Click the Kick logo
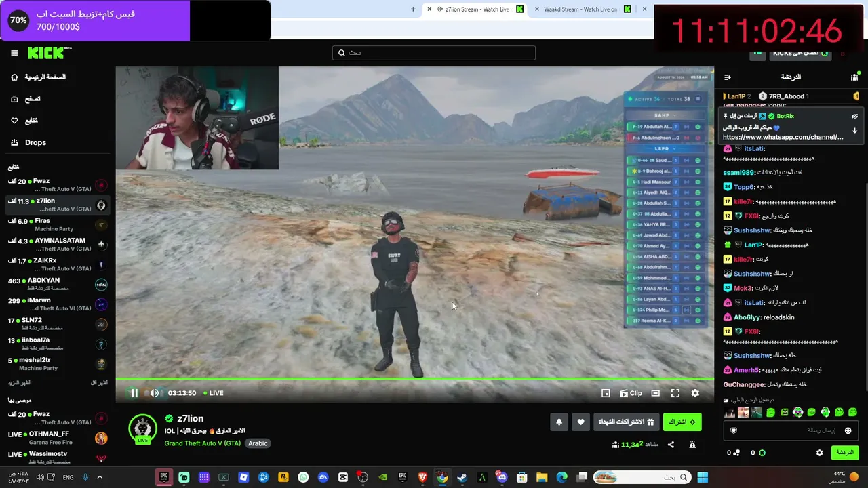 (x=50, y=53)
